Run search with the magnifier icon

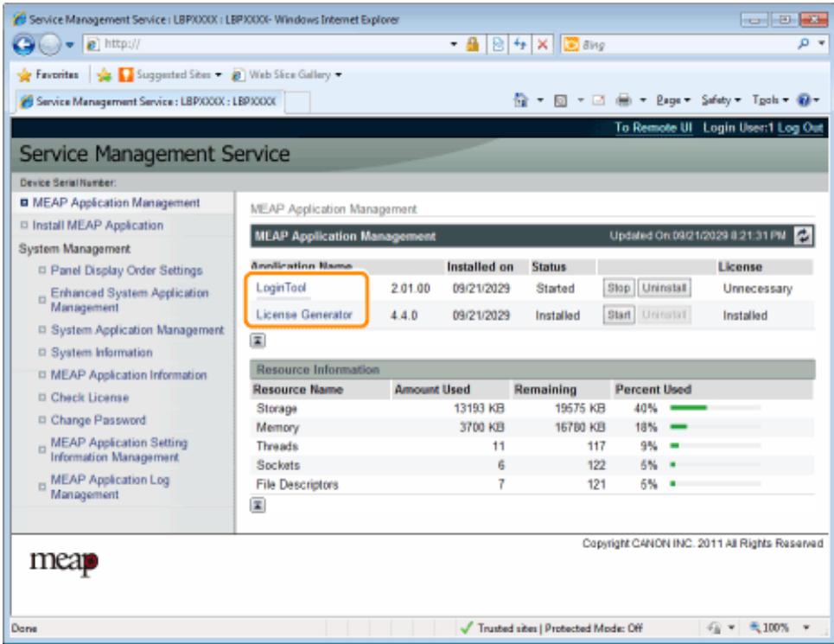[x=803, y=43]
